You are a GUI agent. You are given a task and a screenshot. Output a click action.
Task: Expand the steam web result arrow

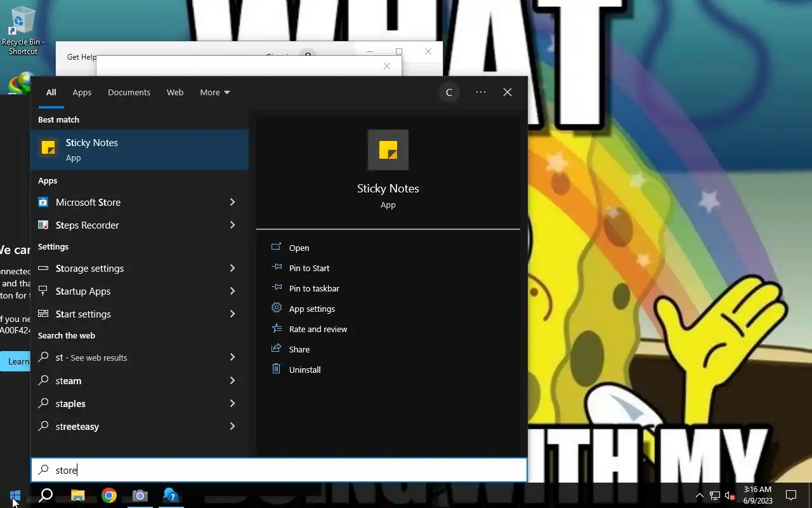pyautogui.click(x=232, y=380)
